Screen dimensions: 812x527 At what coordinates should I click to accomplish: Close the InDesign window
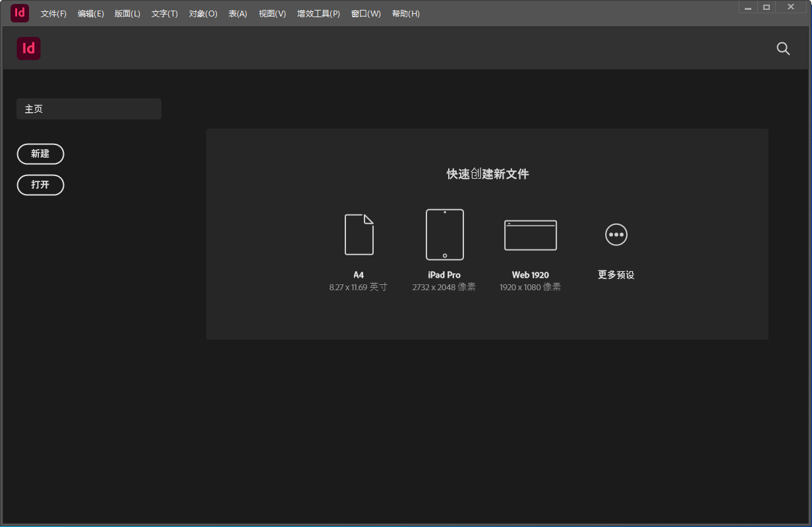coord(791,7)
